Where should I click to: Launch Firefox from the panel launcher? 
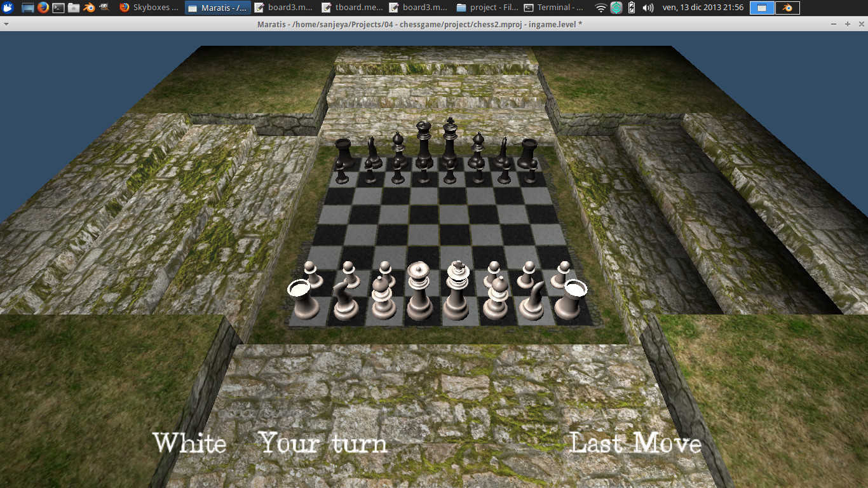pos(43,8)
